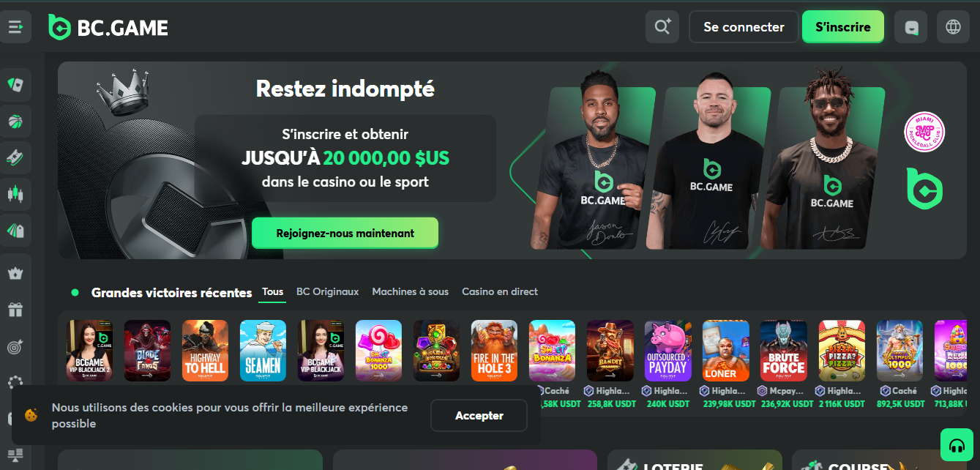Viewport: 980px width, 470px height.
Task: Open the crown VIP sidebar icon
Action: [15, 273]
